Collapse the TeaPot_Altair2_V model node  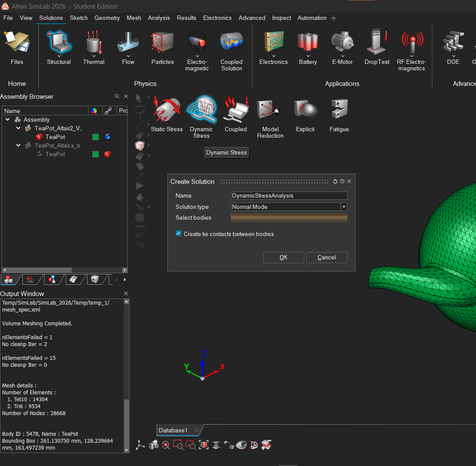coord(18,128)
